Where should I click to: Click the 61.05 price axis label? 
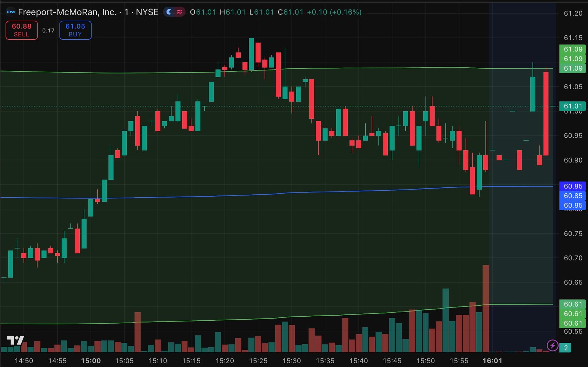(x=573, y=87)
